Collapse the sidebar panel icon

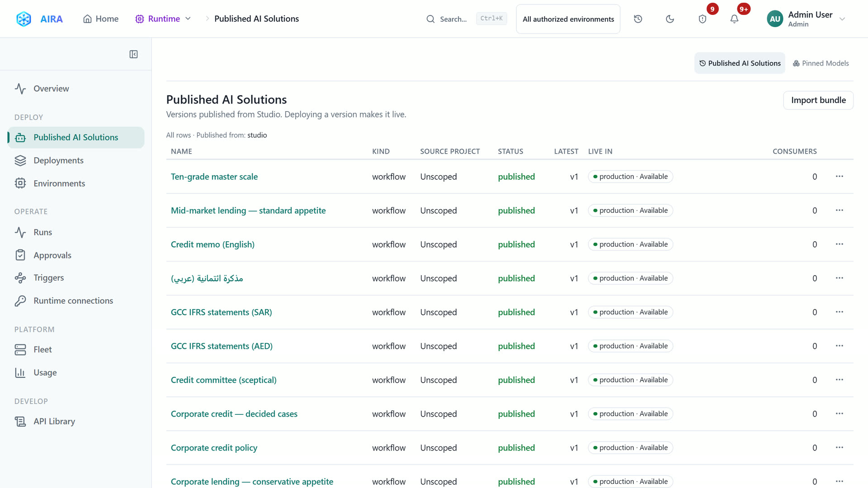(x=133, y=54)
